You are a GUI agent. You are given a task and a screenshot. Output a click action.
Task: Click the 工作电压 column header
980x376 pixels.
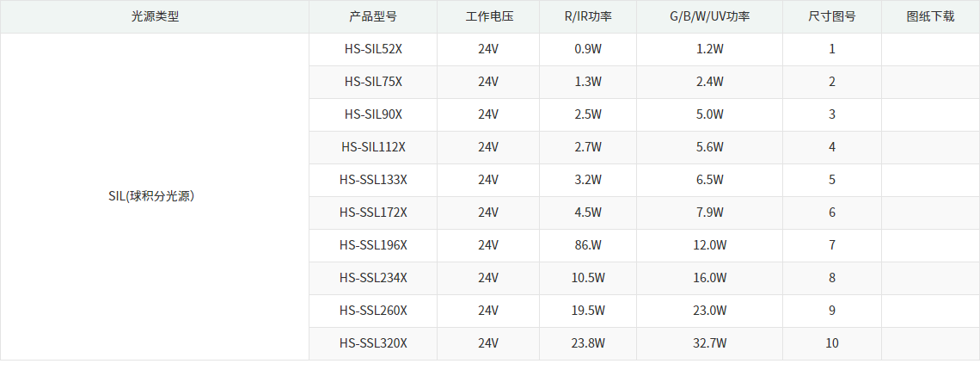pos(488,16)
